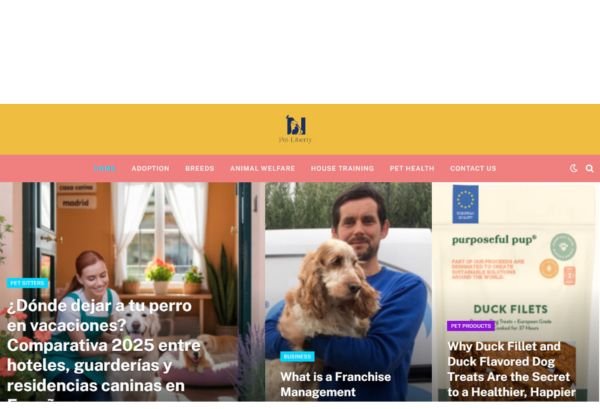The image size is (600, 409).
Task: Navigate to the House Training menu item
Action: click(342, 168)
